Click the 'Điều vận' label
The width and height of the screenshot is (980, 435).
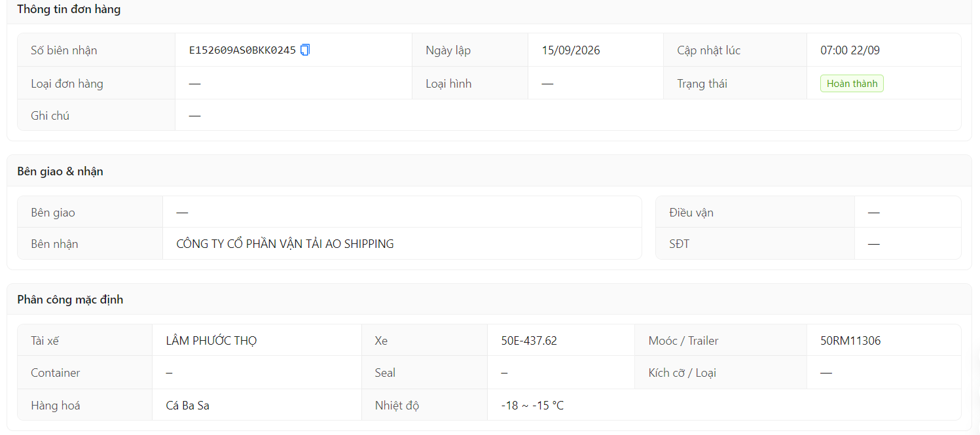click(691, 213)
